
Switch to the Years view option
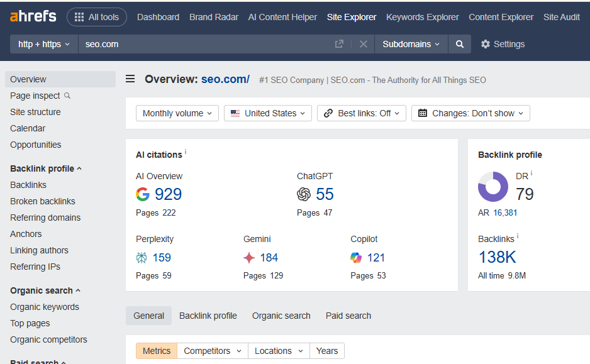pyautogui.click(x=327, y=351)
